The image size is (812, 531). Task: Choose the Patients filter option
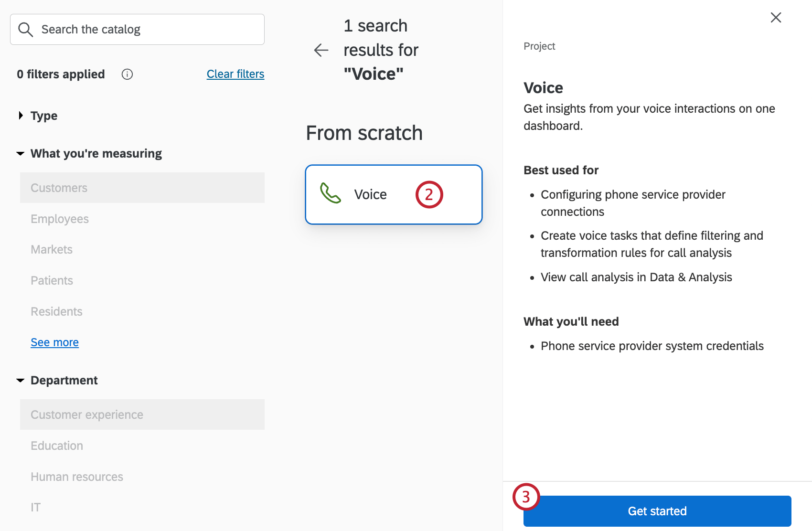pyautogui.click(x=52, y=281)
